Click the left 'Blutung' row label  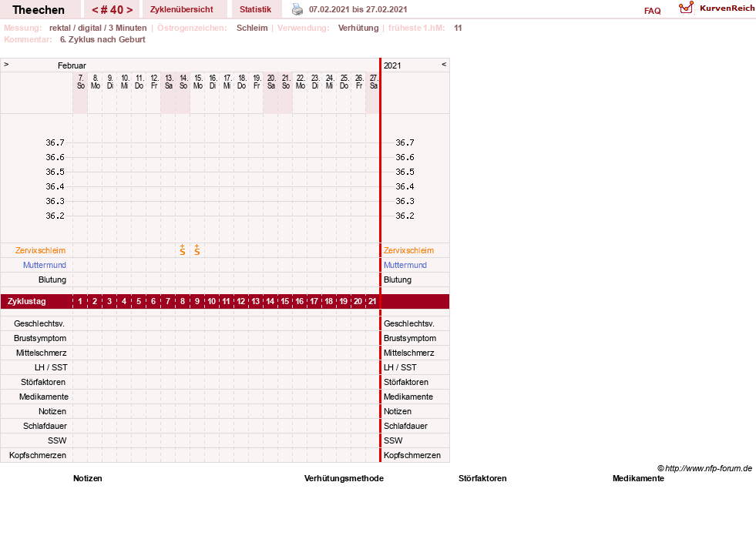[x=52, y=280]
